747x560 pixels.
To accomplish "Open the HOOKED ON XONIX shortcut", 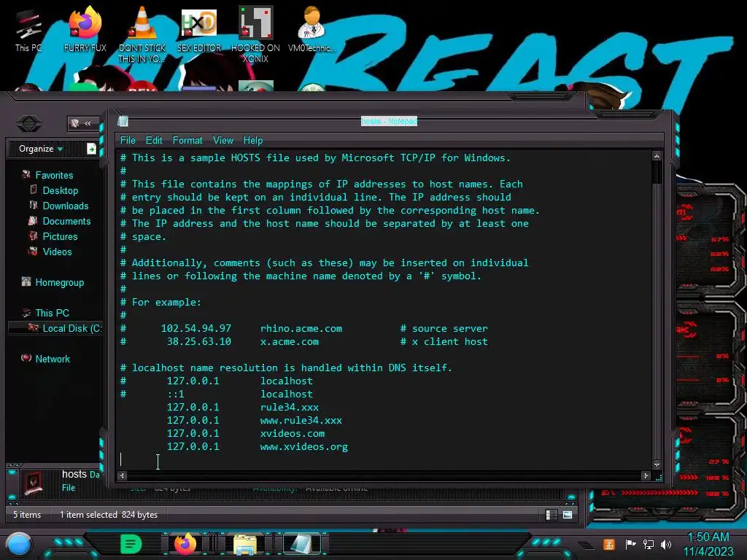I will pos(255,34).
